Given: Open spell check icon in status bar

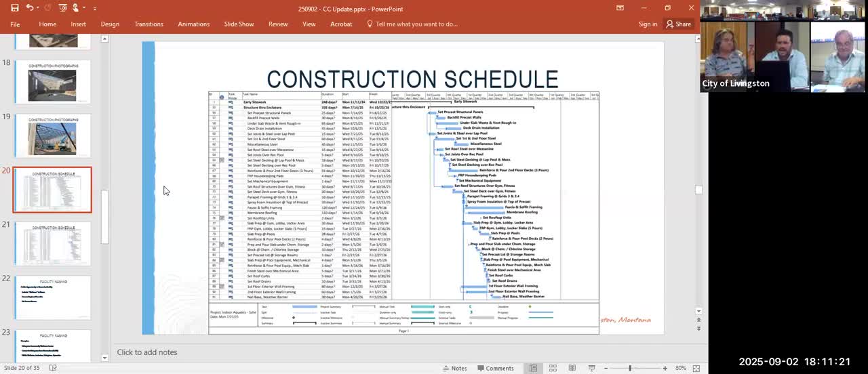Looking at the screenshot, I should coord(53,368).
